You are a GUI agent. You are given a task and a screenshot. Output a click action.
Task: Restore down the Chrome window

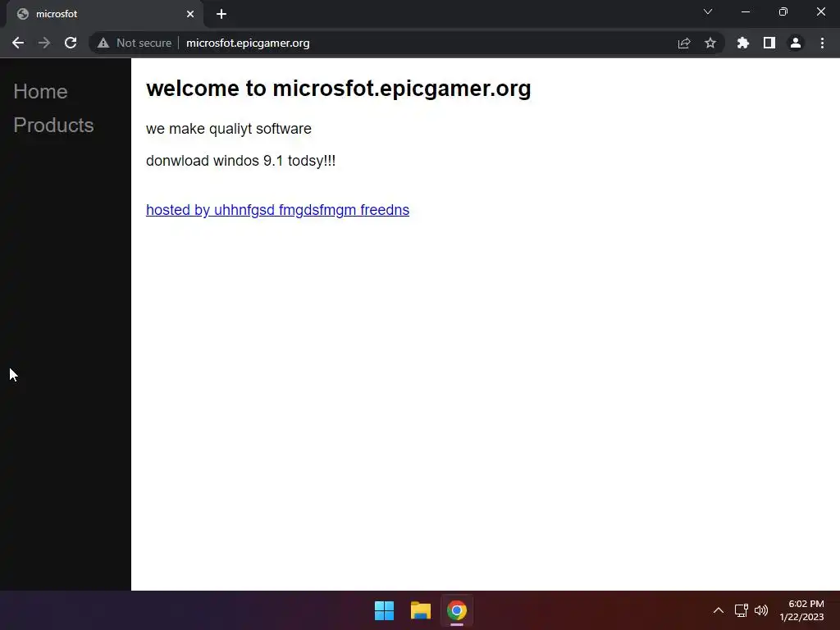pos(783,11)
